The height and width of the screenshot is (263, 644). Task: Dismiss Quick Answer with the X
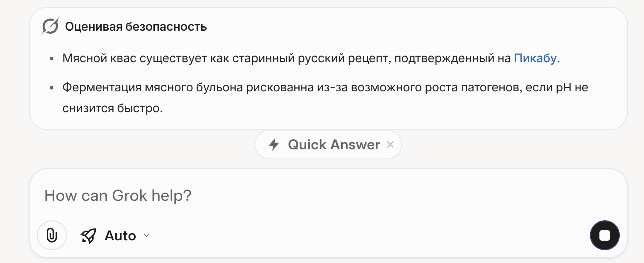390,144
